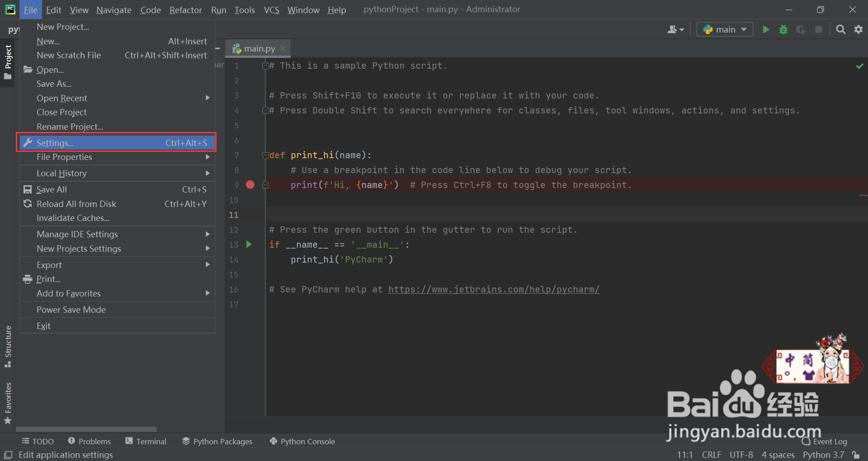The image size is (868, 461).
Task: Open the TODO tool window
Action: point(38,442)
